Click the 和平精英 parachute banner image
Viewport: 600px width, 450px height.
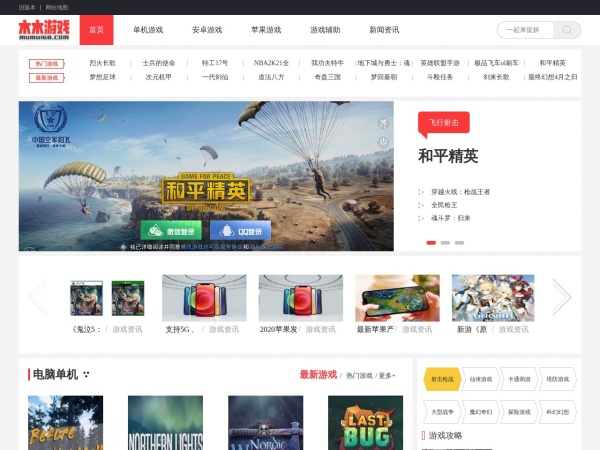coord(206,176)
